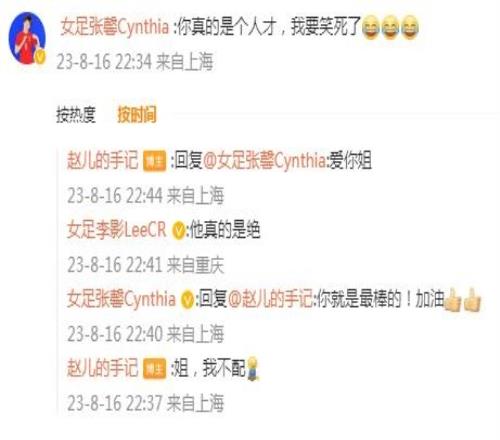Click the first laughing emoji in the top comment
Screen dimensions: 500x440
(370, 28)
